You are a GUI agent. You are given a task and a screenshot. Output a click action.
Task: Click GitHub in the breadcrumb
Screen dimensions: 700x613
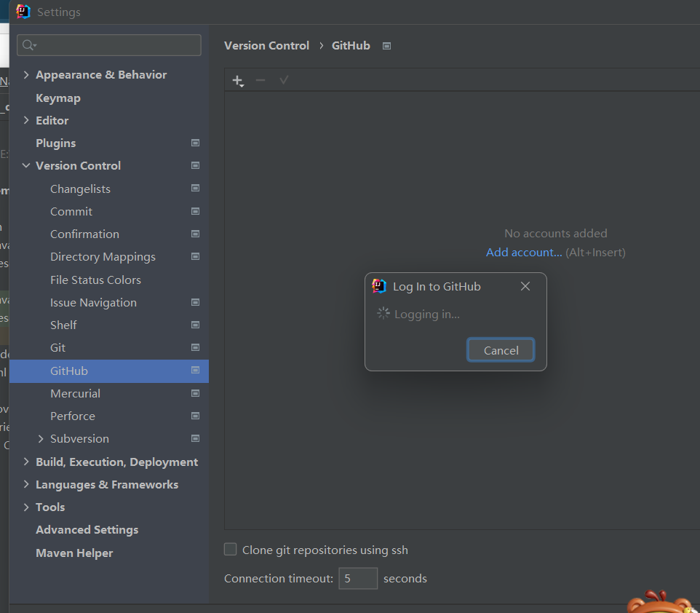coord(351,46)
